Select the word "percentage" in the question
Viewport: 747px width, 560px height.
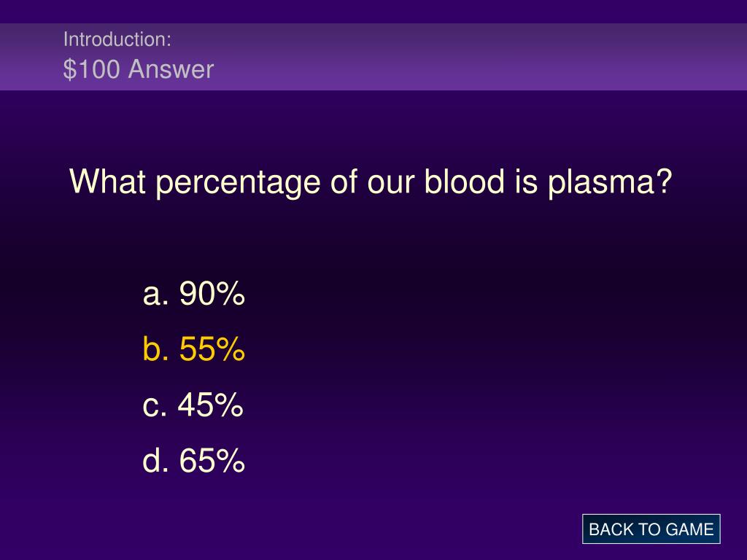[239, 183]
